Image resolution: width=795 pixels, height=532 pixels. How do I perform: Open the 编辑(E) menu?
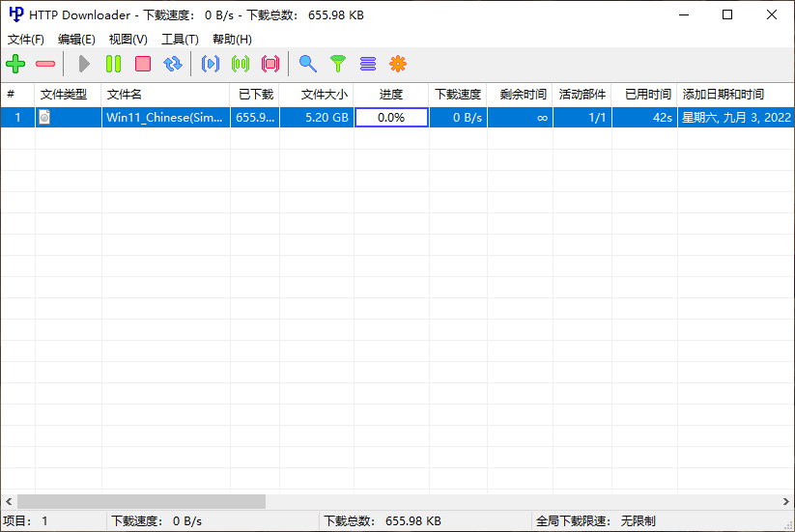pyautogui.click(x=76, y=39)
